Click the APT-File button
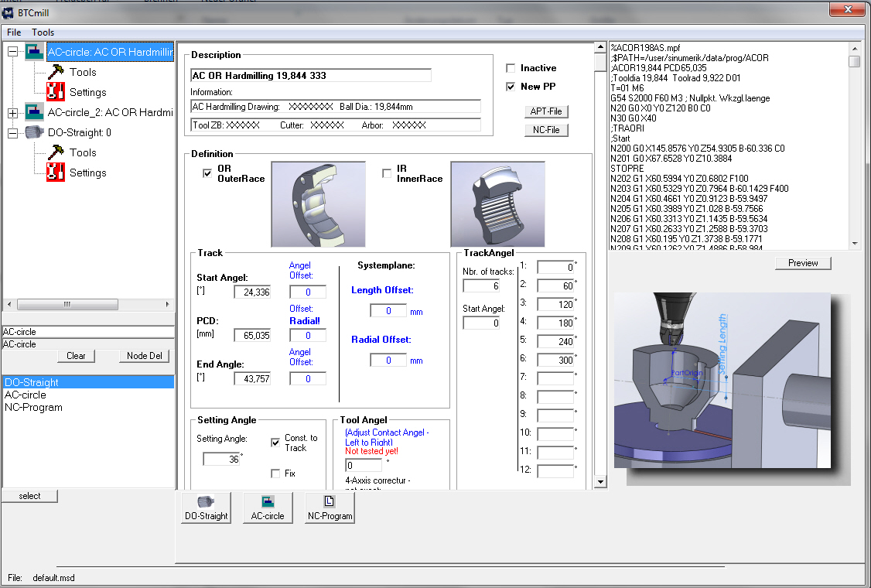 [546, 111]
